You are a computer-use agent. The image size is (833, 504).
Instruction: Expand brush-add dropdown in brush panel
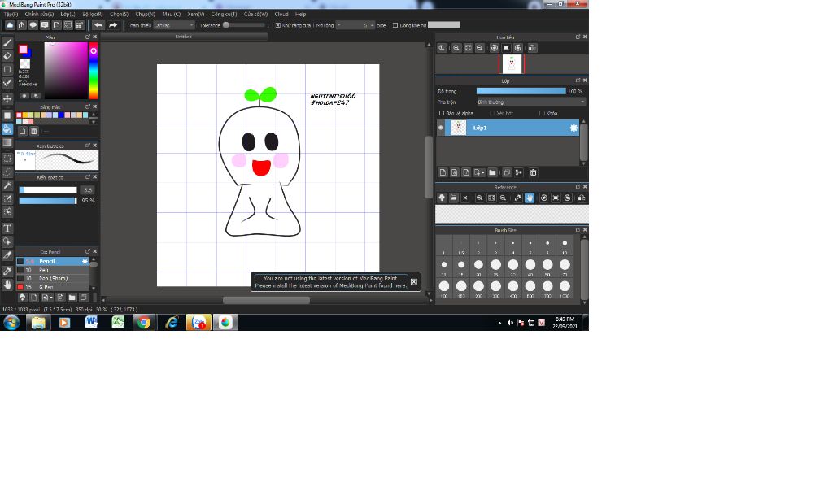point(51,298)
